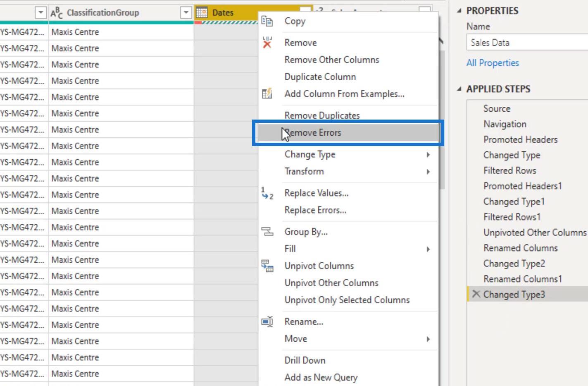Select the Unpivoted Other Columns step
The width and height of the screenshot is (588, 386).
pyautogui.click(x=535, y=233)
